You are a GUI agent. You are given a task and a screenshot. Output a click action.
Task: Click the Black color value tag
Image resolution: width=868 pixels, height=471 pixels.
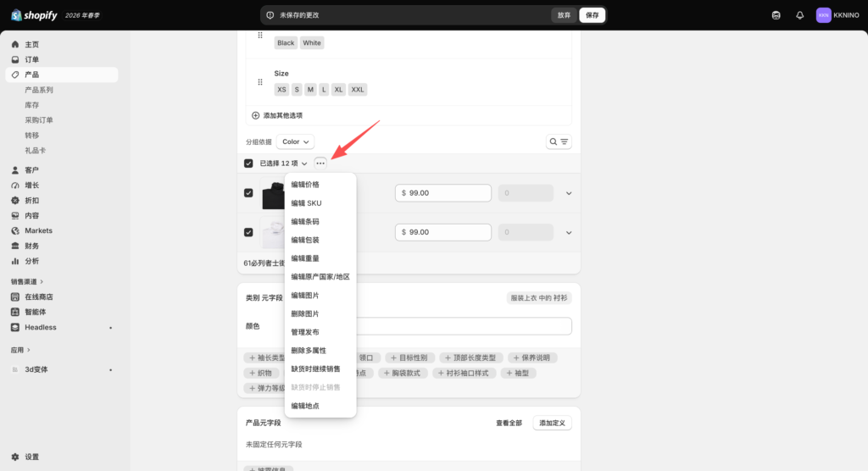286,43
